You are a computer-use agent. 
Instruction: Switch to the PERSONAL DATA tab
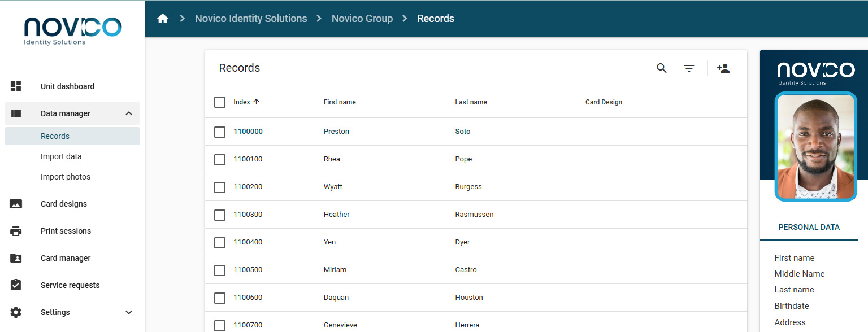tap(809, 227)
